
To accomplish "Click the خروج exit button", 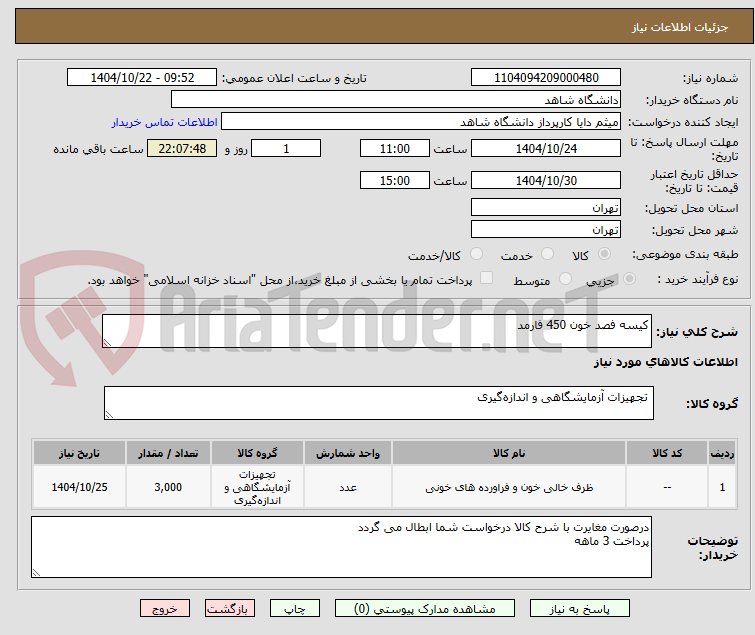I will pos(165,609).
